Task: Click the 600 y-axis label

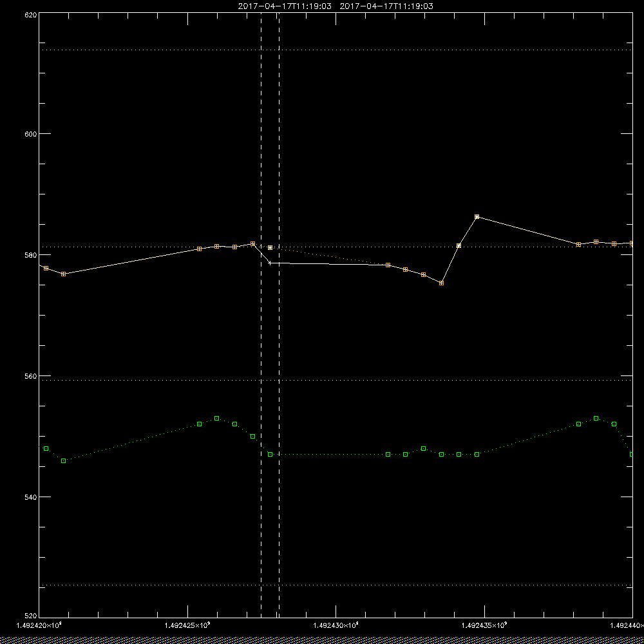Action: [x=31, y=134]
